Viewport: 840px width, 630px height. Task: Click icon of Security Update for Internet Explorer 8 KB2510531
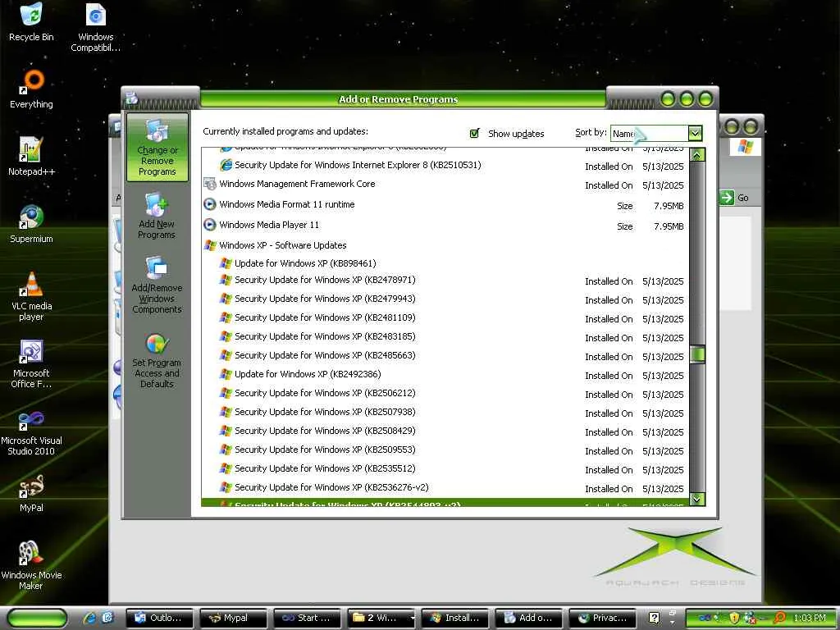click(x=226, y=164)
